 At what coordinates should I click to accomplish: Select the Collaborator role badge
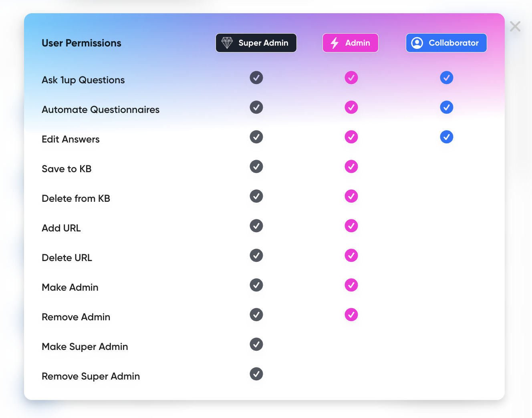(446, 43)
